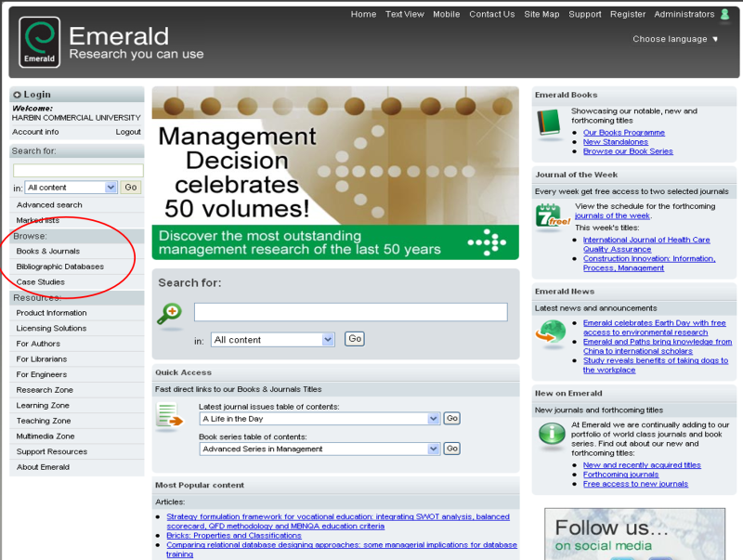This screenshot has width=743, height=560.
Task: Click the Logout link
Action: point(128,132)
